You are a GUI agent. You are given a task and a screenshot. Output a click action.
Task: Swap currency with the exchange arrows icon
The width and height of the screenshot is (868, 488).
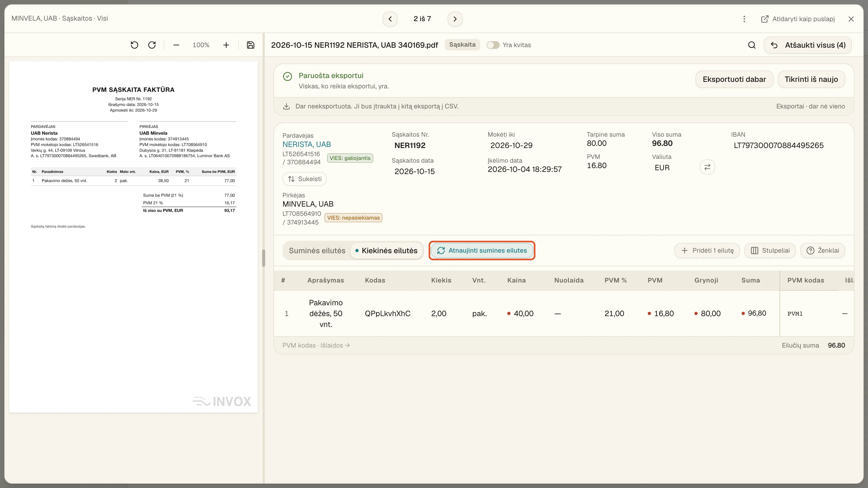707,167
